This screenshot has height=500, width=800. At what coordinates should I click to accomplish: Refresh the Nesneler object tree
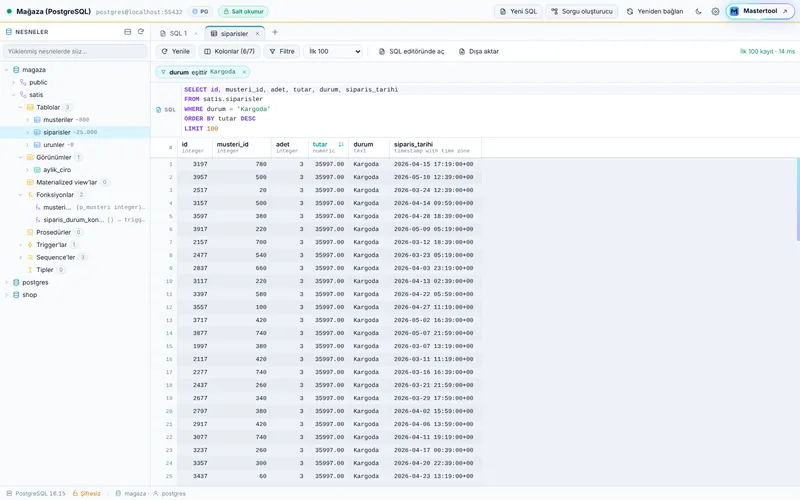[141, 32]
